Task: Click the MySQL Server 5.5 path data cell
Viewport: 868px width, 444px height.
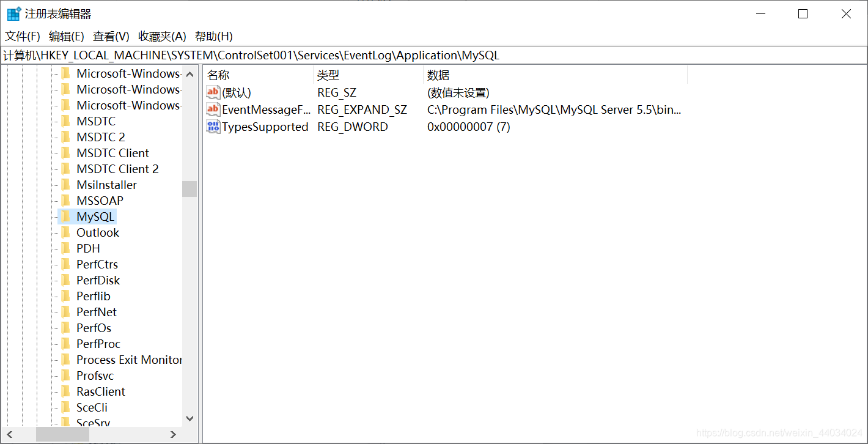Action: coord(554,109)
